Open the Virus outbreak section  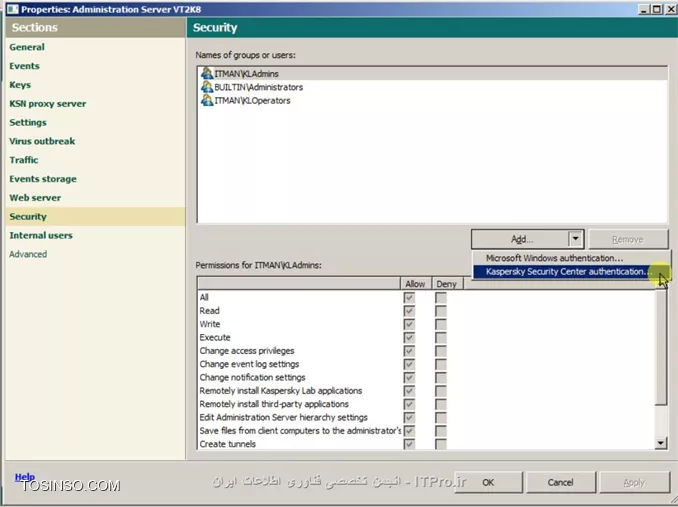(42, 141)
